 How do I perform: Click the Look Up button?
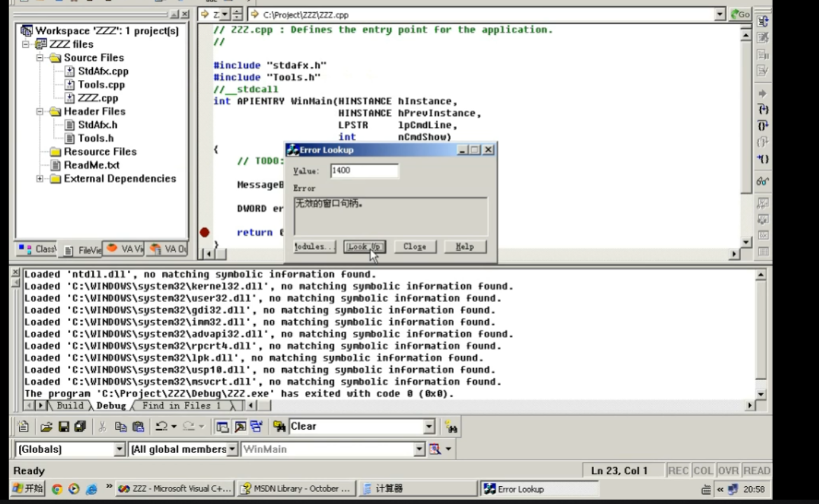click(x=364, y=247)
